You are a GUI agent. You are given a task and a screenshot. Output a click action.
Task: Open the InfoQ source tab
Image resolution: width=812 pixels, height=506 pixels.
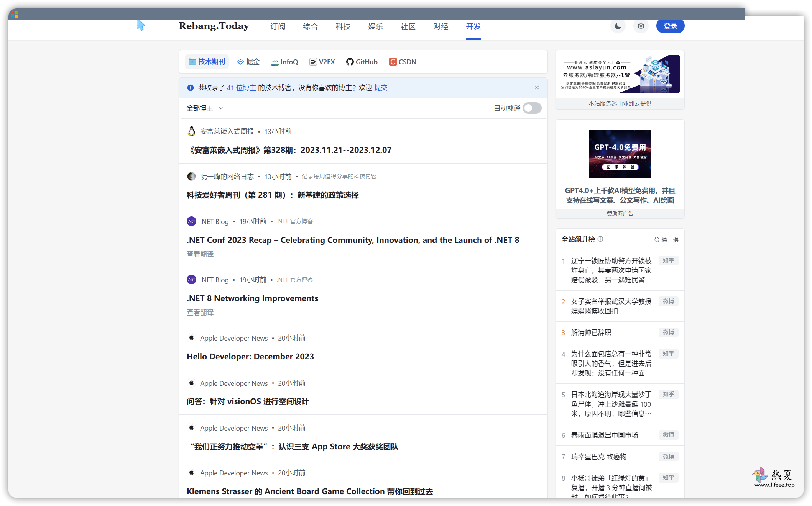pyautogui.click(x=284, y=62)
